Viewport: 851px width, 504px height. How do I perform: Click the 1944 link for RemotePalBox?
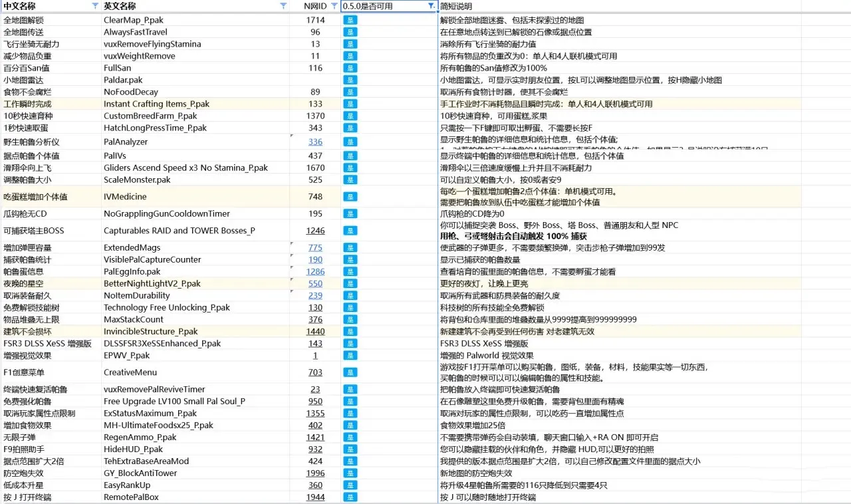[315, 497]
